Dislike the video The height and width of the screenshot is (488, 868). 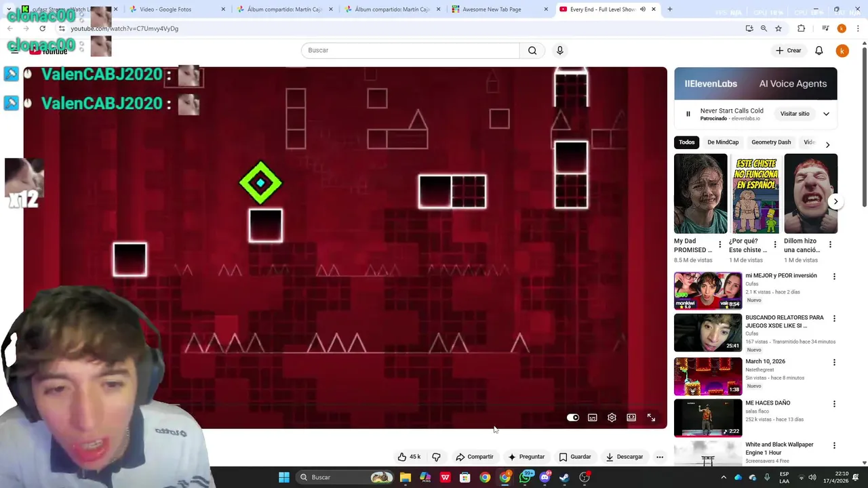click(436, 457)
